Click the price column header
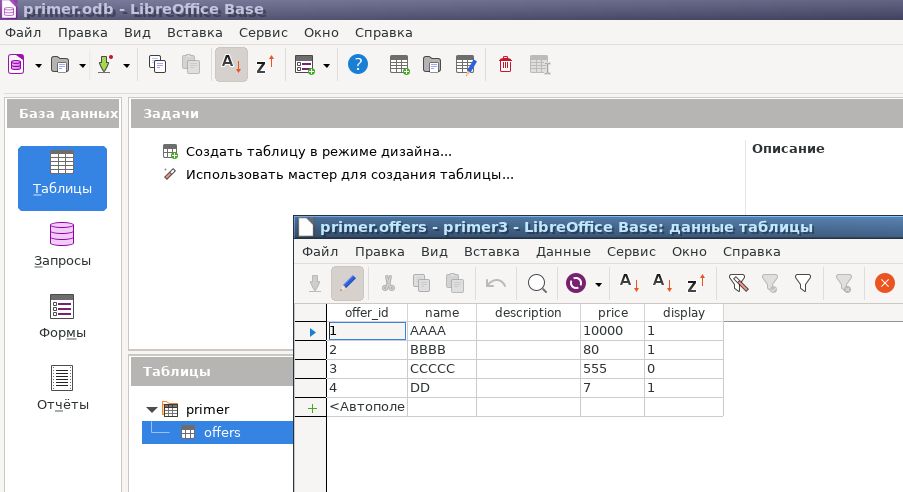Screen dimensions: 903x492 pyautogui.click(x=613, y=312)
